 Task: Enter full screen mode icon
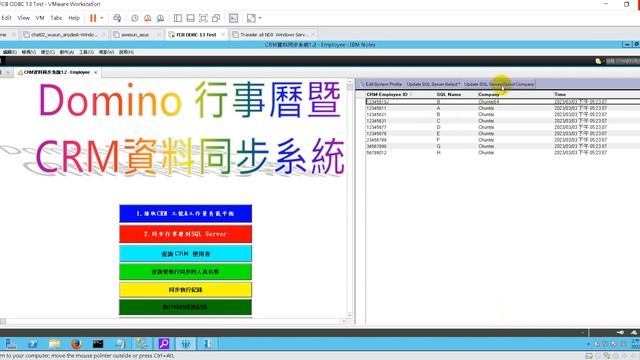203,18
